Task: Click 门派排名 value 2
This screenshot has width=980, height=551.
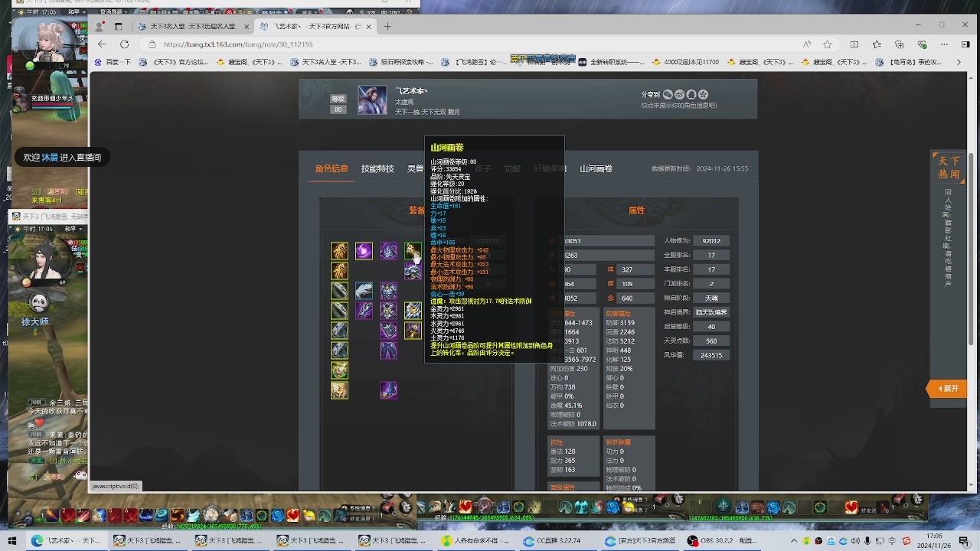Action: (711, 284)
